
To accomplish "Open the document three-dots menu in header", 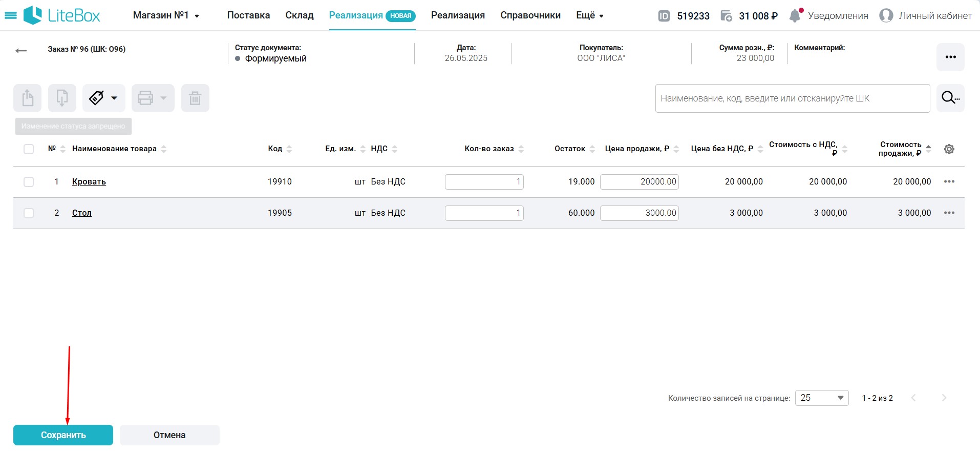I will (x=950, y=57).
